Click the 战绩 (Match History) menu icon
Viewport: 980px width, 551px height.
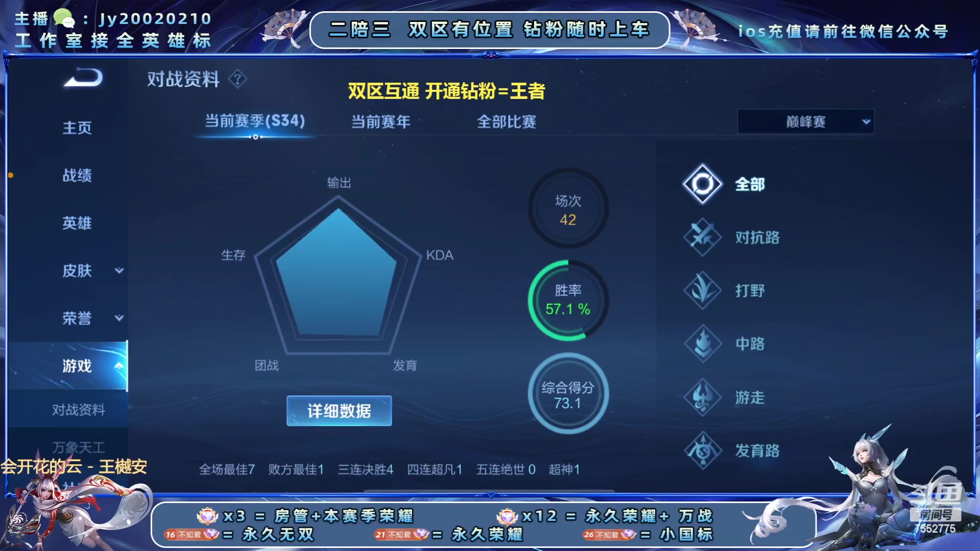coord(76,176)
